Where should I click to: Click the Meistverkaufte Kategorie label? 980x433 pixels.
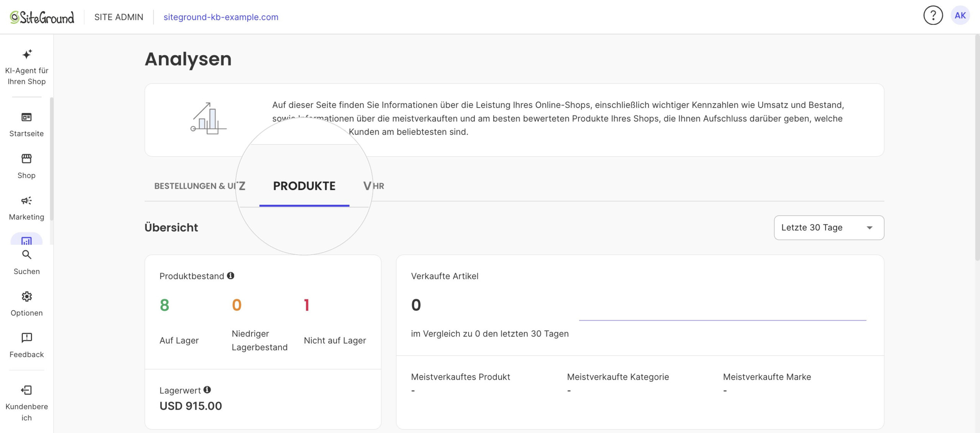tap(618, 377)
